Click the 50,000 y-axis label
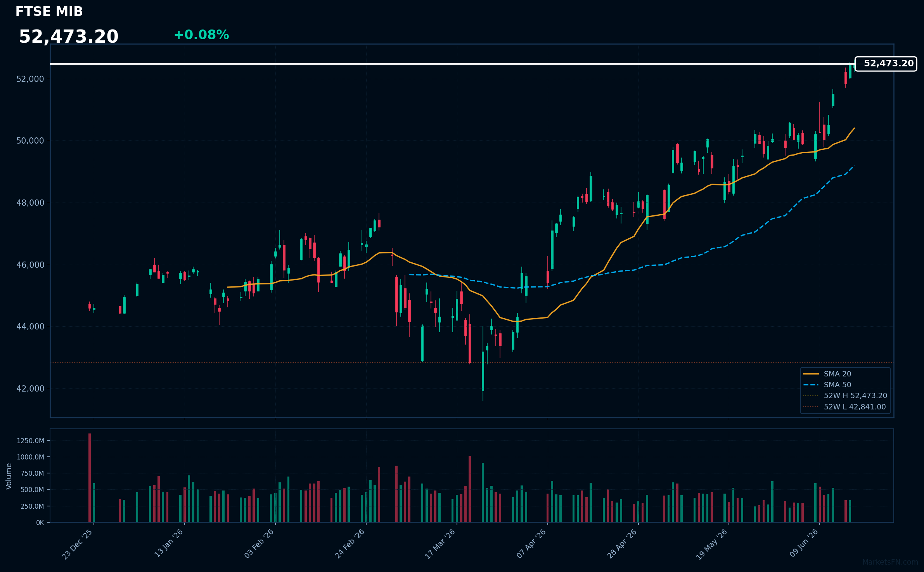This screenshot has width=924, height=572. 30,141
